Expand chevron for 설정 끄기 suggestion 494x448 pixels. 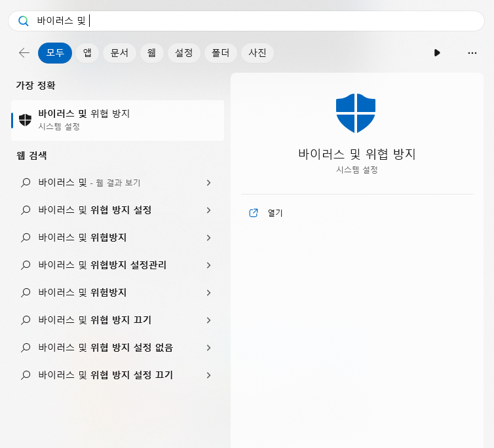pyautogui.click(x=208, y=375)
